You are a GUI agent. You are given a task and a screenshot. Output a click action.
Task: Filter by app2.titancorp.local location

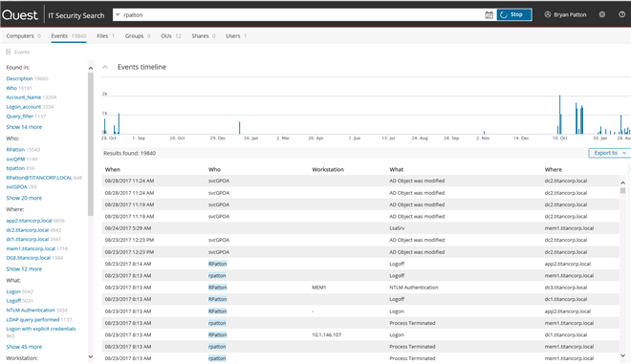coord(29,221)
